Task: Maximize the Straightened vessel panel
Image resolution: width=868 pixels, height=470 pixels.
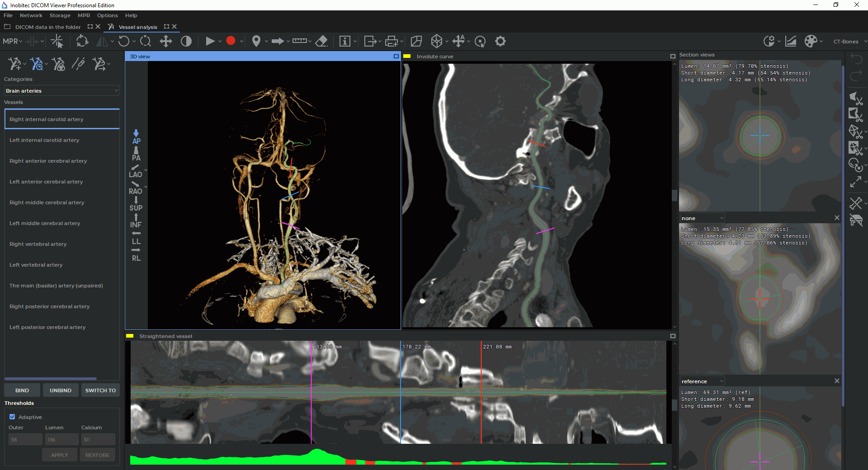Action: point(673,336)
